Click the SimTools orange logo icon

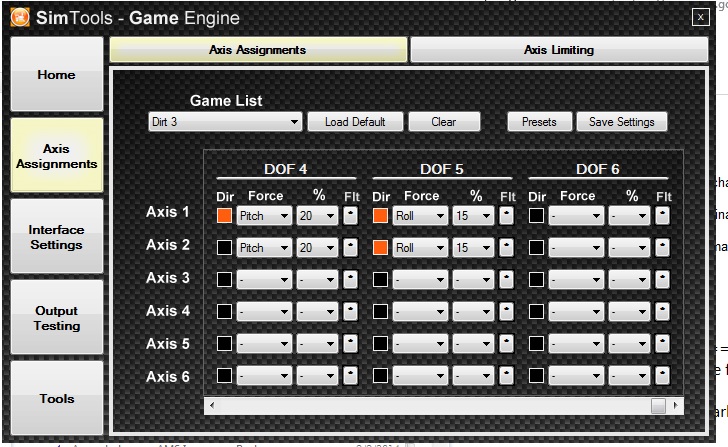pyautogui.click(x=20, y=18)
